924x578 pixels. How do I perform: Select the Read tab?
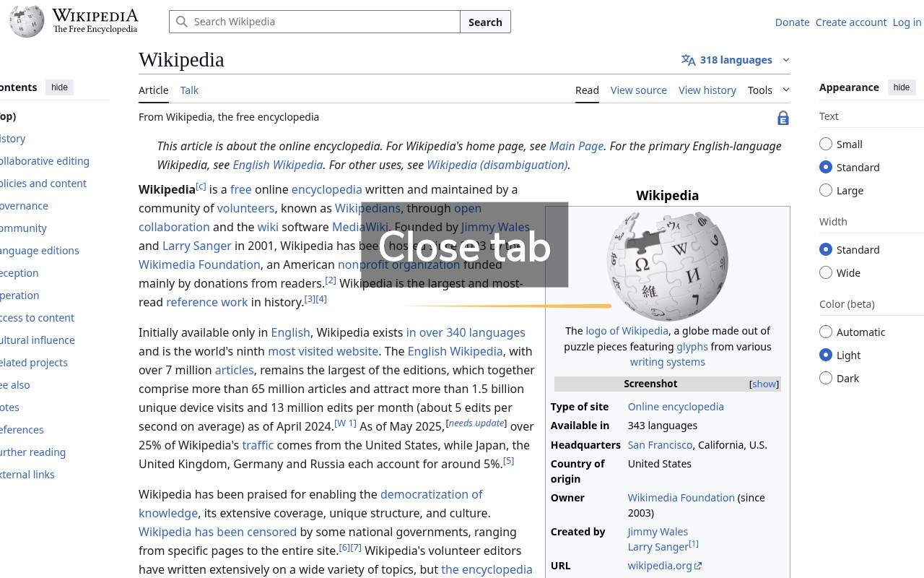pos(587,90)
